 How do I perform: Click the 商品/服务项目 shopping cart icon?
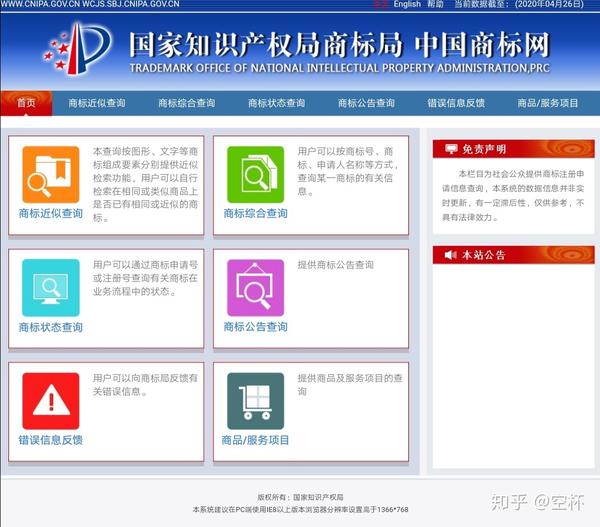click(256, 401)
